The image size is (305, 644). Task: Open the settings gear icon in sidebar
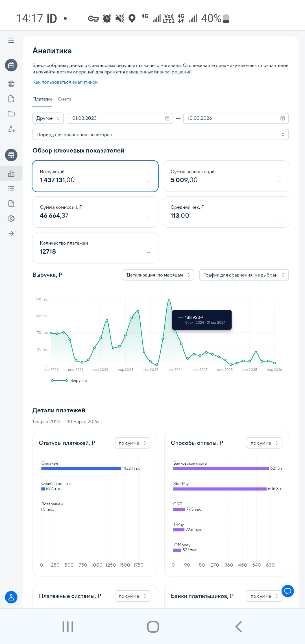[x=11, y=219]
